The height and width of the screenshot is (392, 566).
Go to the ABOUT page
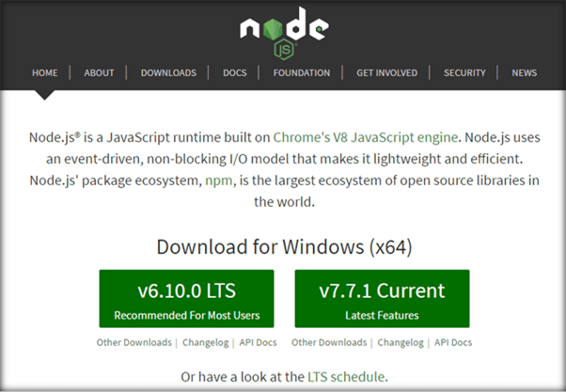(99, 72)
